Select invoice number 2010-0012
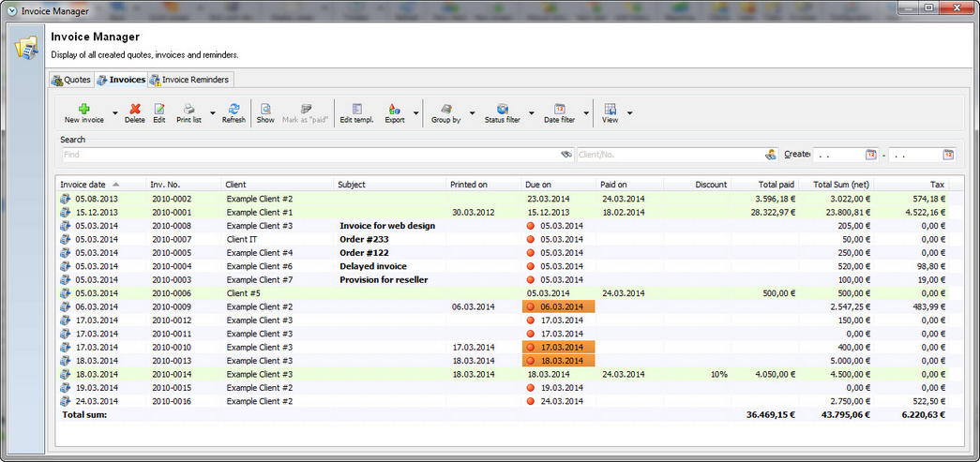 pos(172,320)
